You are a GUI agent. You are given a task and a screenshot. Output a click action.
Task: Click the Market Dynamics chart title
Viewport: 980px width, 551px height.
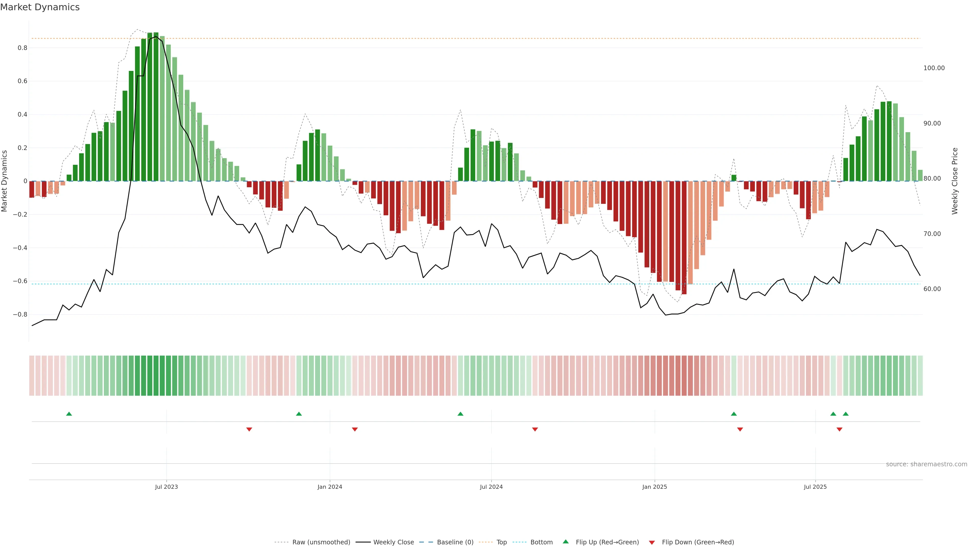click(x=40, y=7)
